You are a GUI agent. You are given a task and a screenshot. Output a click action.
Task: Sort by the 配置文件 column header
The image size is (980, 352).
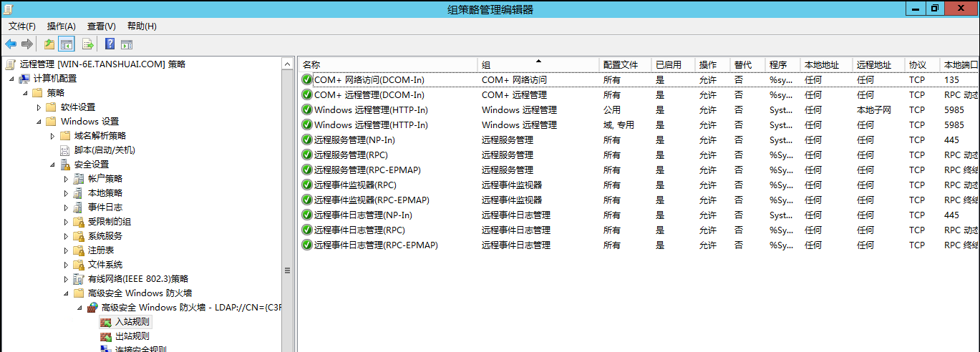coord(626,64)
